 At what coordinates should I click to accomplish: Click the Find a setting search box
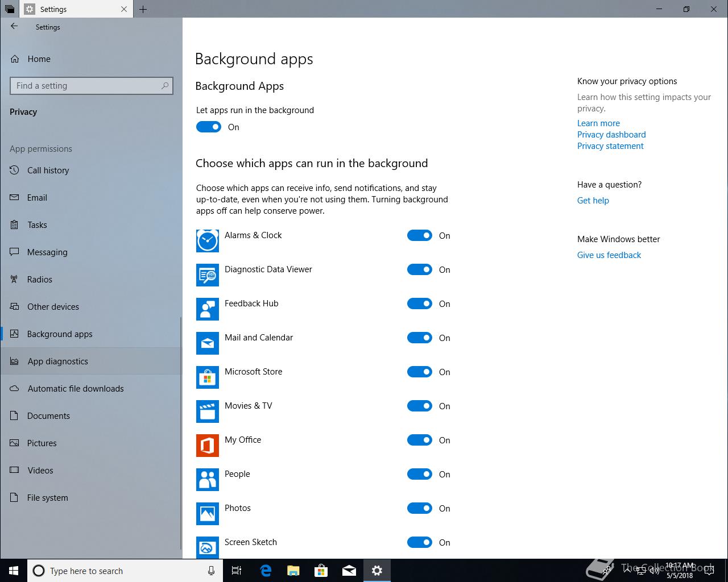click(91, 86)
